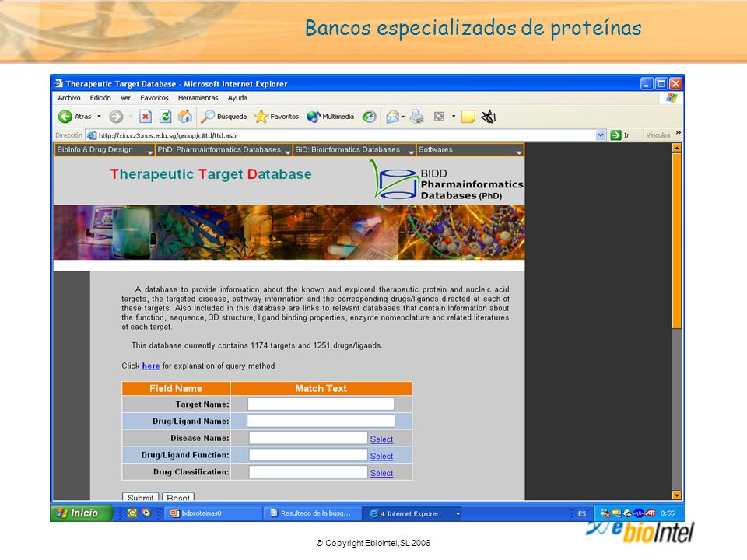
Task: Open the Inicio start button
Action: [x=82, y=513]
